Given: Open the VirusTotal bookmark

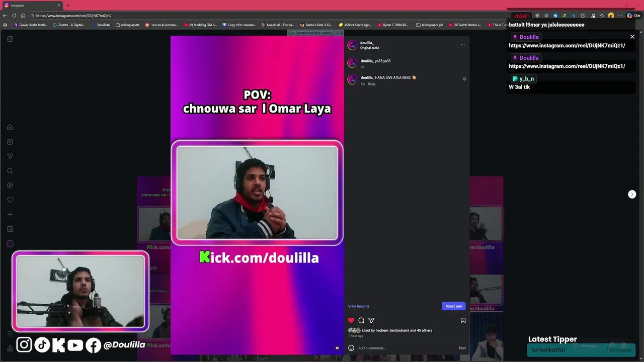Looking at the screenshot, I should click(x=101, y=25).
